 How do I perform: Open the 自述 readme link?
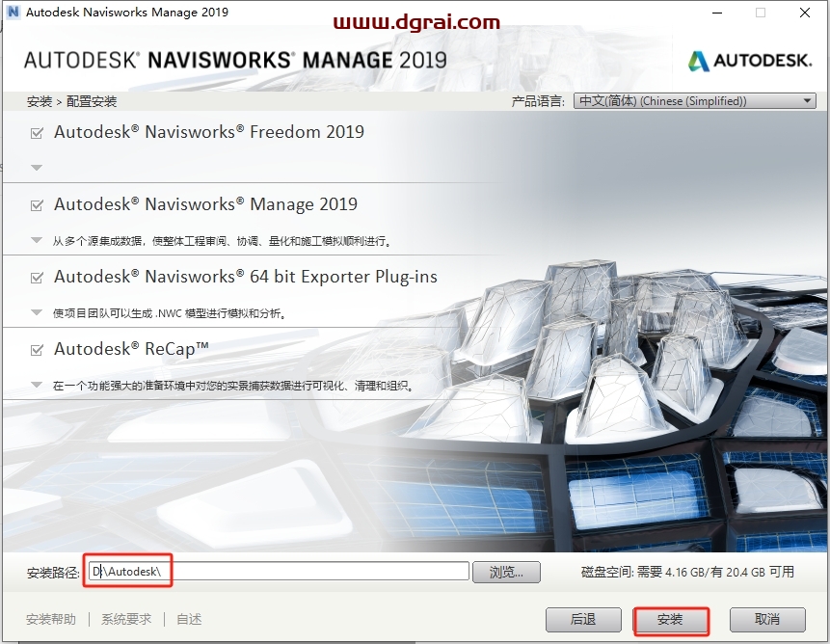pos(189,619)
